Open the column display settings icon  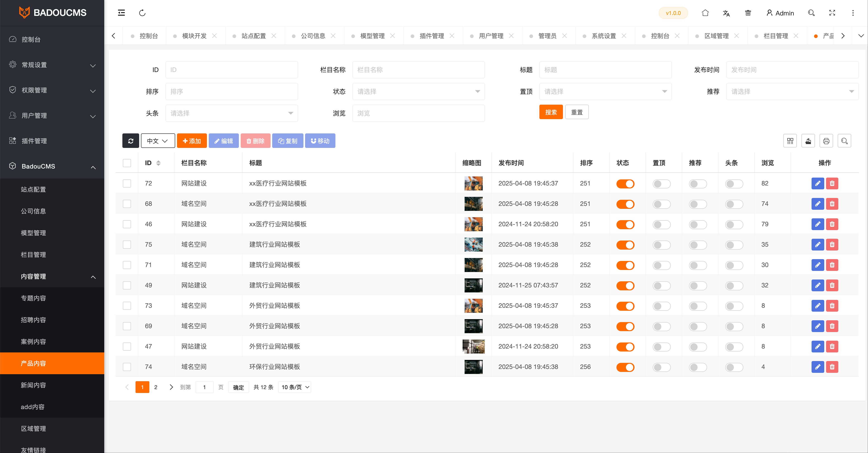pyautogui.click(x=790, y=141)
